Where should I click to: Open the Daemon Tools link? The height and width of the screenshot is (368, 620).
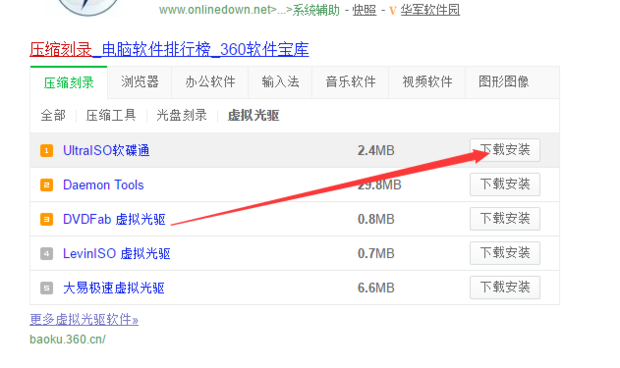(103, 185)
